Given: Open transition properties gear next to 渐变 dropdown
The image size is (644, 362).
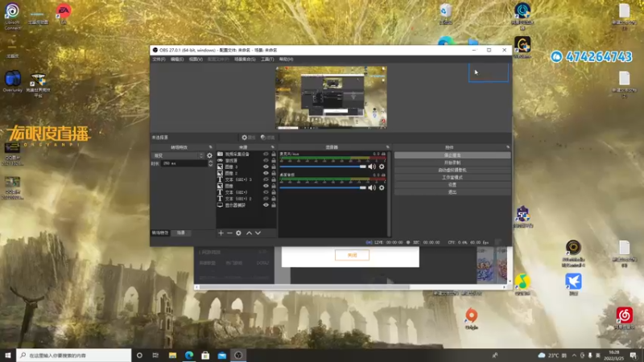Looking at the screenshot, I should (x=209, y=155).
